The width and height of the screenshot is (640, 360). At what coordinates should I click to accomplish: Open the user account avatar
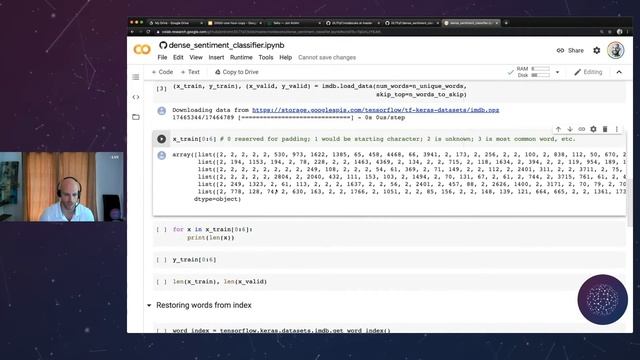tap(616, 50)
